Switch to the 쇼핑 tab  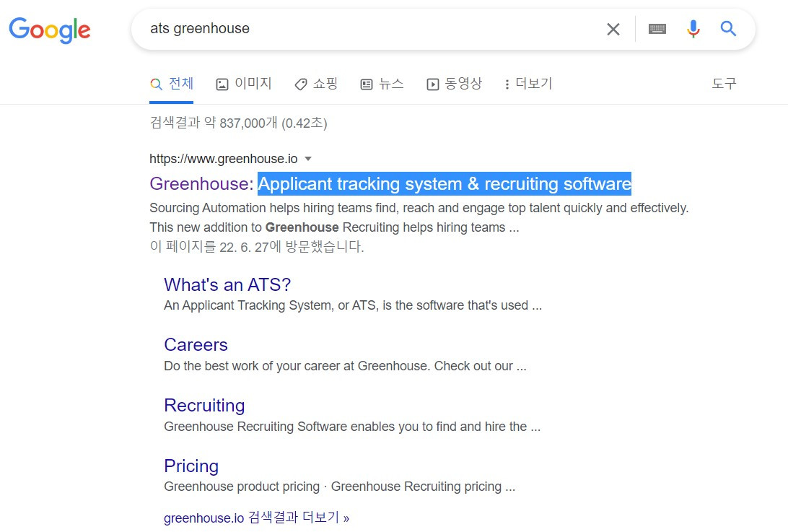[x=316, y=84]
